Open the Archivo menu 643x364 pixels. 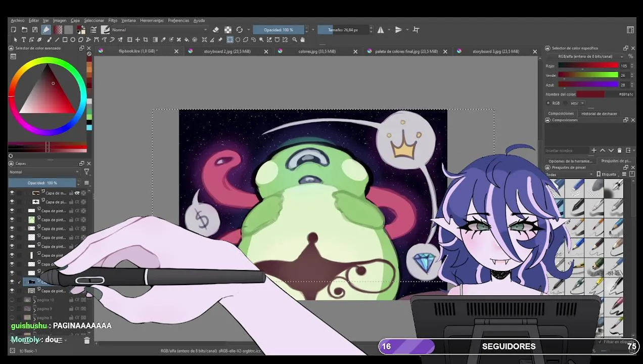[x=18, y=21]
